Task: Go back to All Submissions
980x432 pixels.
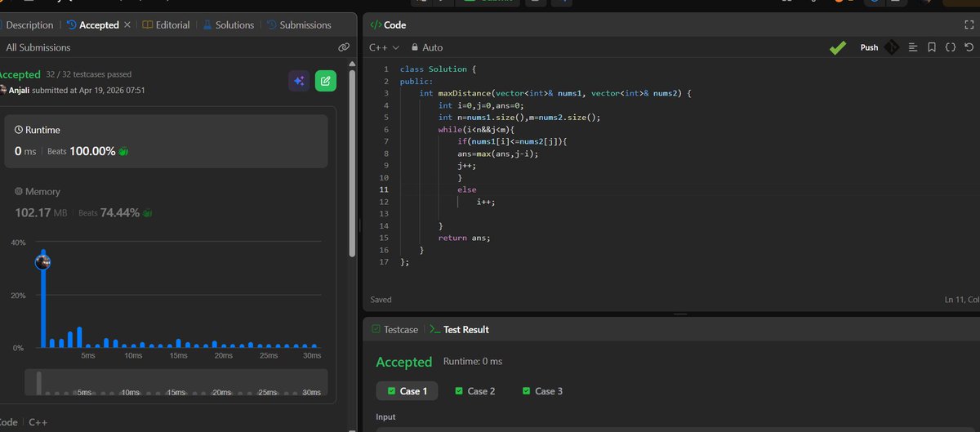Action: [x=39, y=47]
